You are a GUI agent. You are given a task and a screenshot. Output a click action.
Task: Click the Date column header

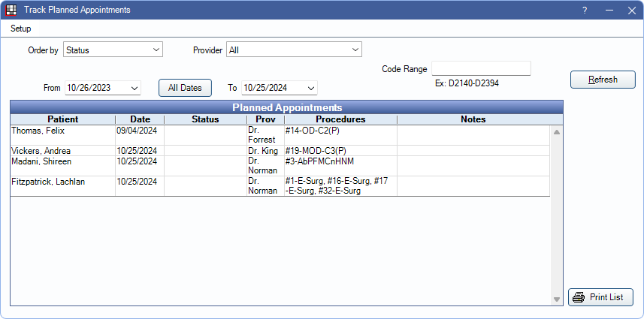pos(140,119)
